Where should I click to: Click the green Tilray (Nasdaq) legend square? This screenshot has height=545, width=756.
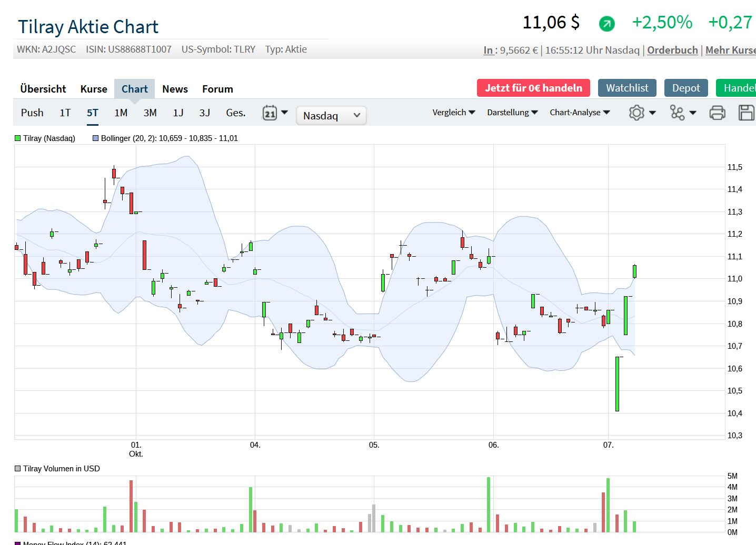pos(18,138)
